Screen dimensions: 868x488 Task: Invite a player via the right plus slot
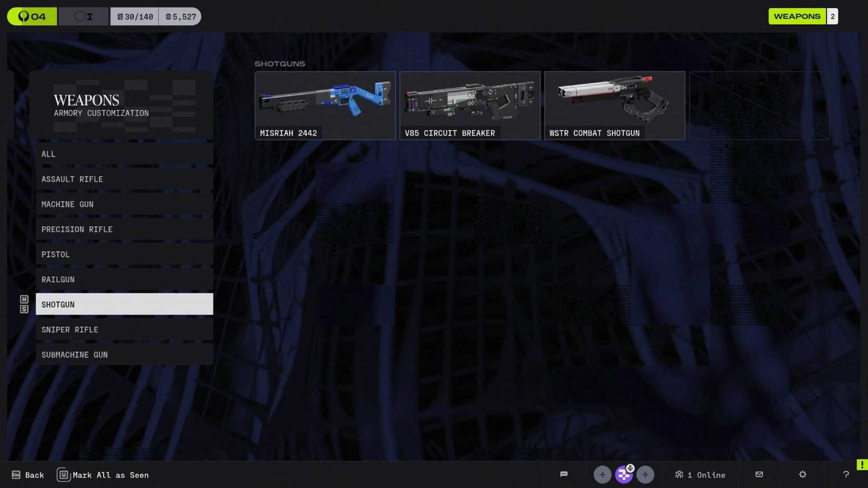click(x=645, y=474)
